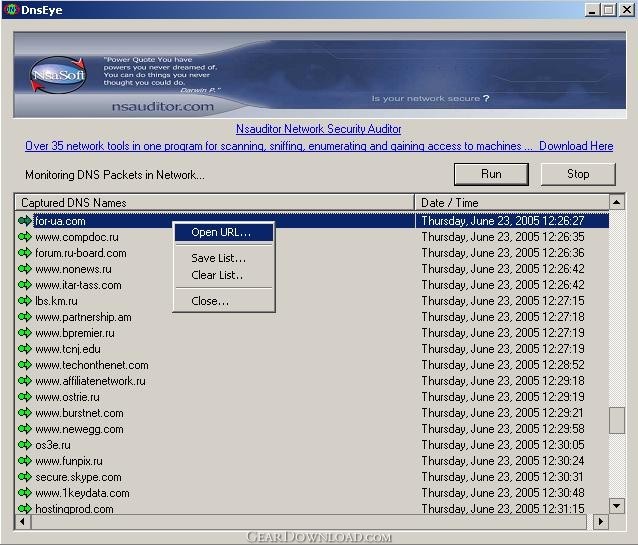Click green arrow icon beside os3e.ru
638x545 pixels.
pyautogui.click(x=25, y=445)
